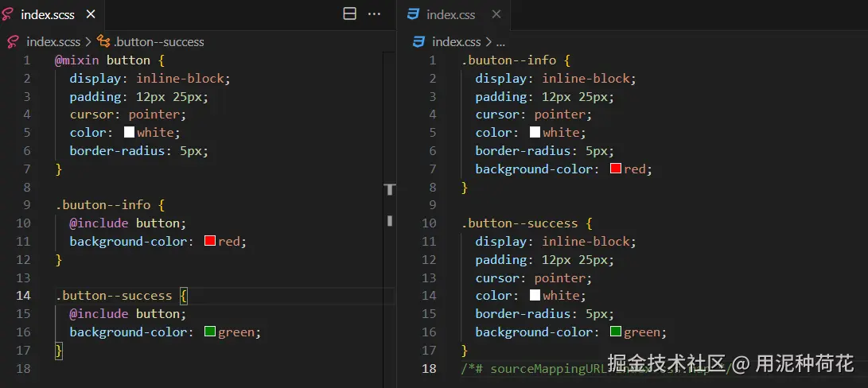This screenshot has height=388, width=868.
Task: Click 'display' property in index.css line 11
Action: point(501,242)
